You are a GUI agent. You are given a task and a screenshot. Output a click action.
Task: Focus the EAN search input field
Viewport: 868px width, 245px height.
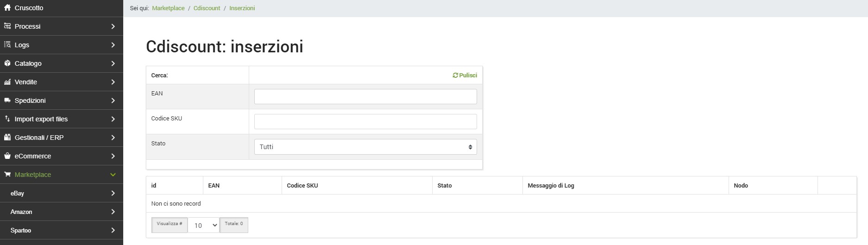click(x=365, y=97)
